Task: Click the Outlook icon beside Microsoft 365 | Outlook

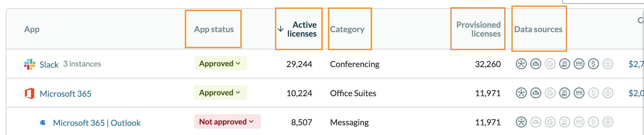Action: pos(43,123)
